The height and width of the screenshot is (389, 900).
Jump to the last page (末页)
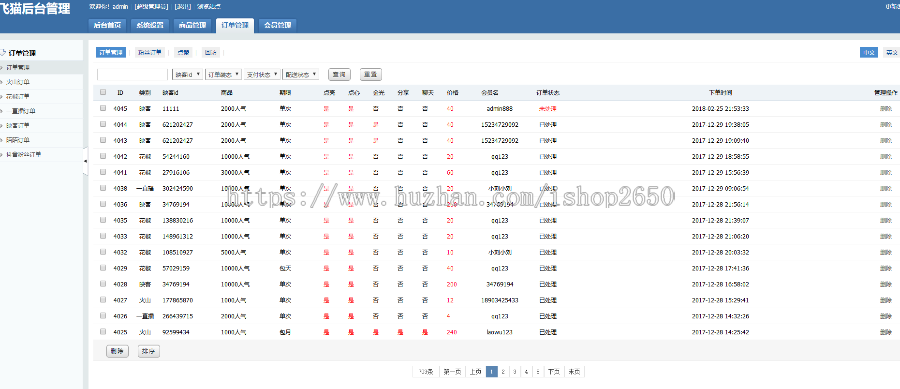point(575,372)
